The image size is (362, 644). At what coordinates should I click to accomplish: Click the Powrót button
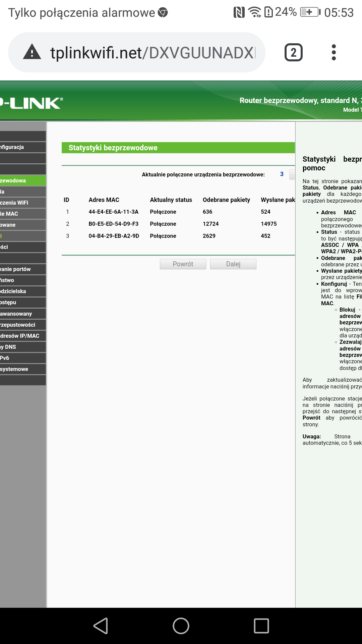[x=183, y=264]
